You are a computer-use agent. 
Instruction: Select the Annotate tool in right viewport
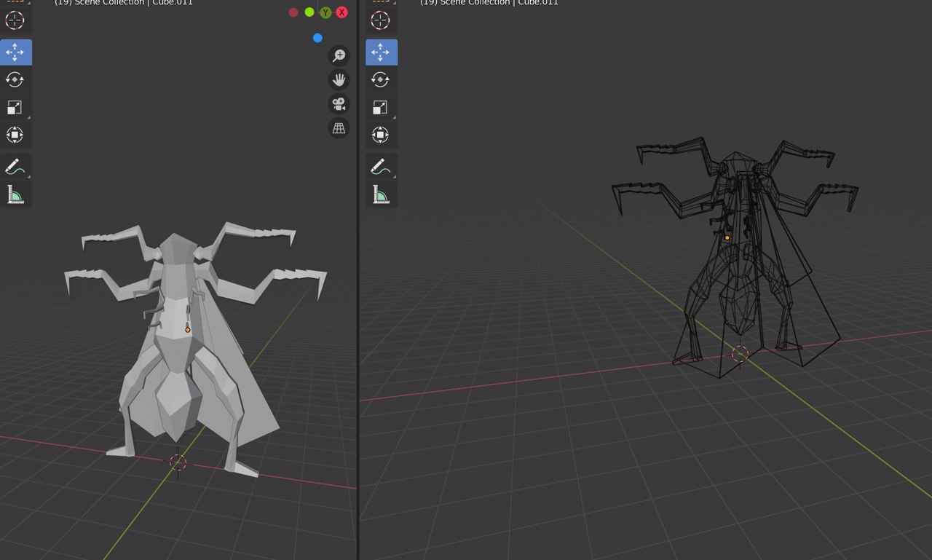click(381, 166)
